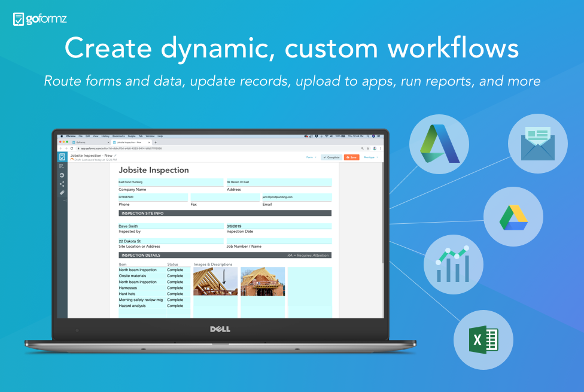Click the empty third image slot
This screenshot has width=584, height=392.
[x=309, y=292]
